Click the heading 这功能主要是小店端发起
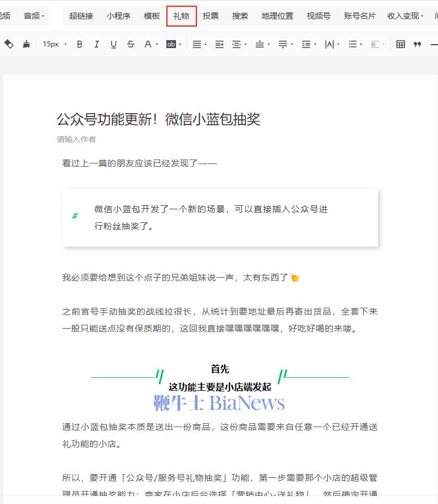 [220, 387]
